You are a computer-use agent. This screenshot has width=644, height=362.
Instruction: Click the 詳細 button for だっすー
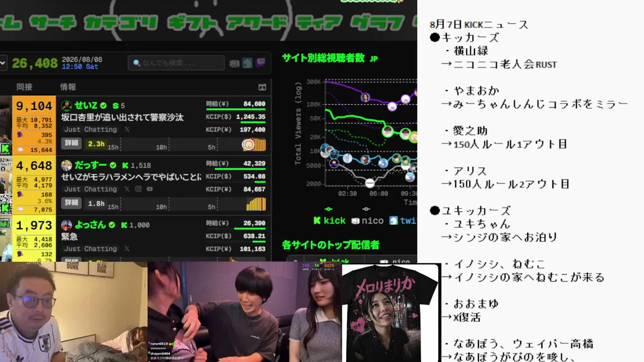click(71, 203)
